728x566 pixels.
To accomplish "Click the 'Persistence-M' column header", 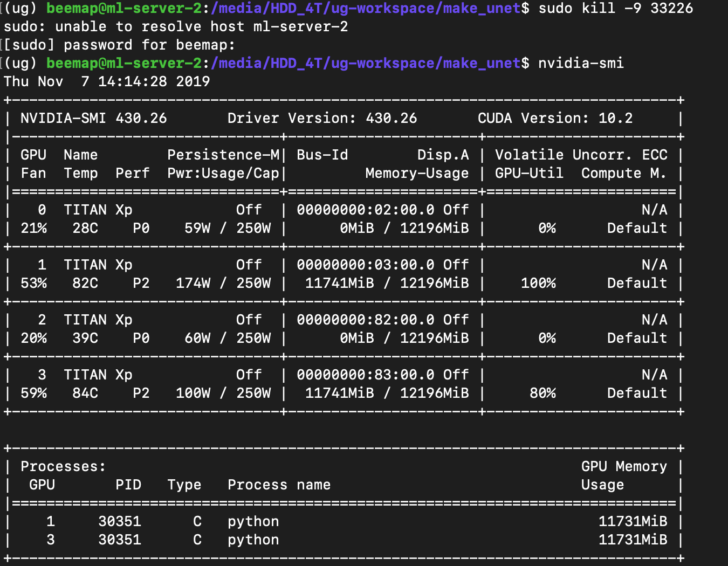I will (x=223, y=155).
